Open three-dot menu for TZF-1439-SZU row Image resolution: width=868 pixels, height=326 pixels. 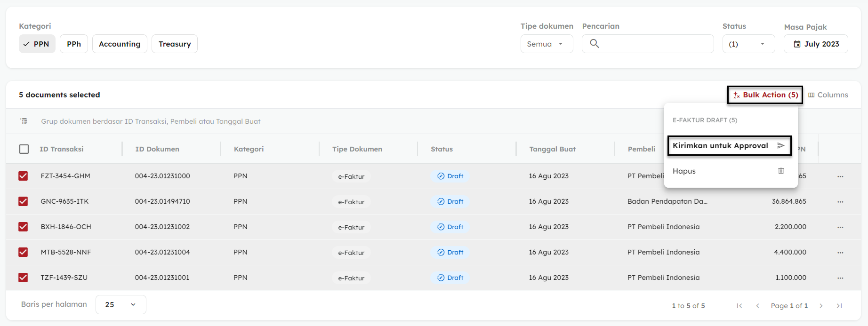point(840,278)
